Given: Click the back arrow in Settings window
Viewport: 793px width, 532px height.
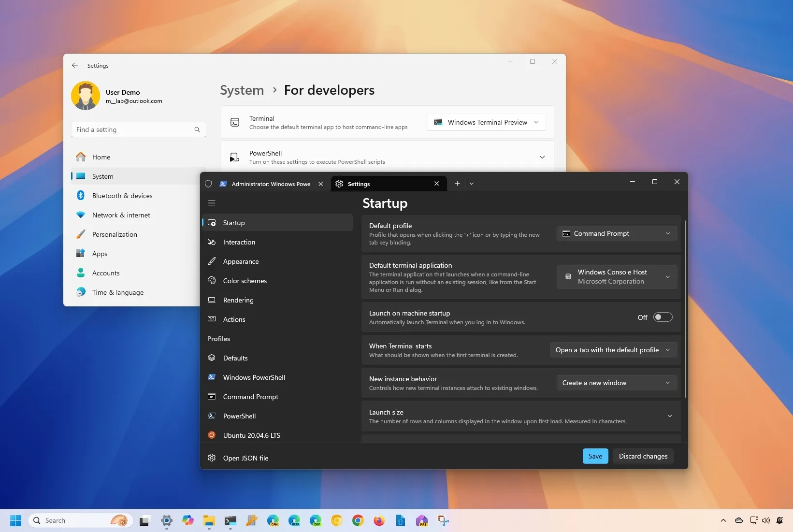Looking at the screenshot, I should [75, 65].
